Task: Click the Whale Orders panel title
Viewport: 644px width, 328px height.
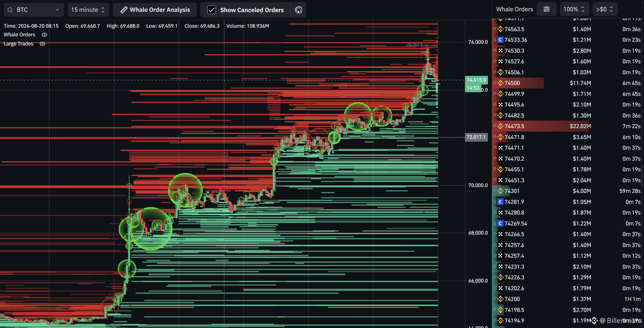Action: (514, 9)
